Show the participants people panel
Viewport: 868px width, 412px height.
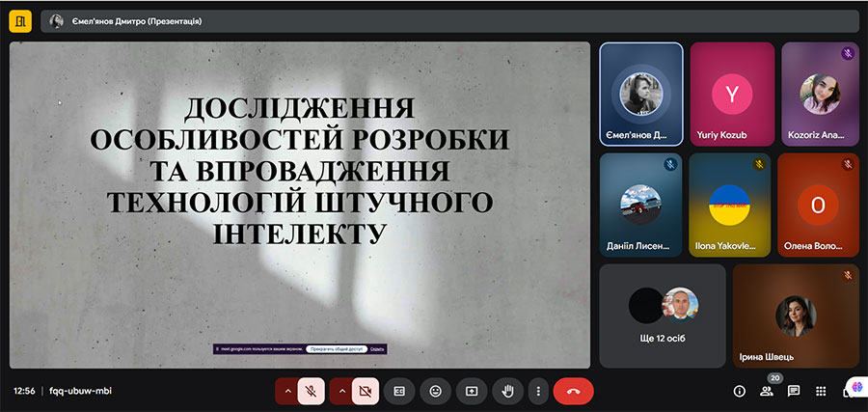(767, 392)
